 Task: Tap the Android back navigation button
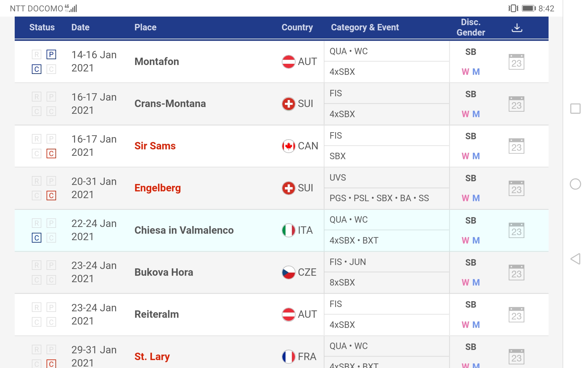click(x=575, y=259)
